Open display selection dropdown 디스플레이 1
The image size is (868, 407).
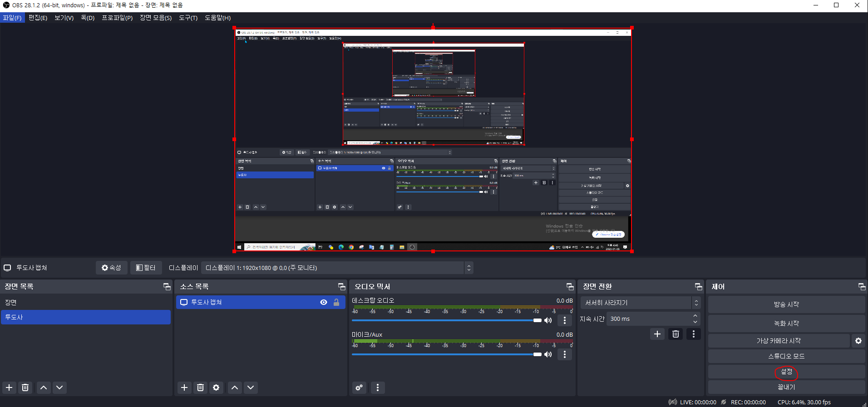click(x=337, y=268)
